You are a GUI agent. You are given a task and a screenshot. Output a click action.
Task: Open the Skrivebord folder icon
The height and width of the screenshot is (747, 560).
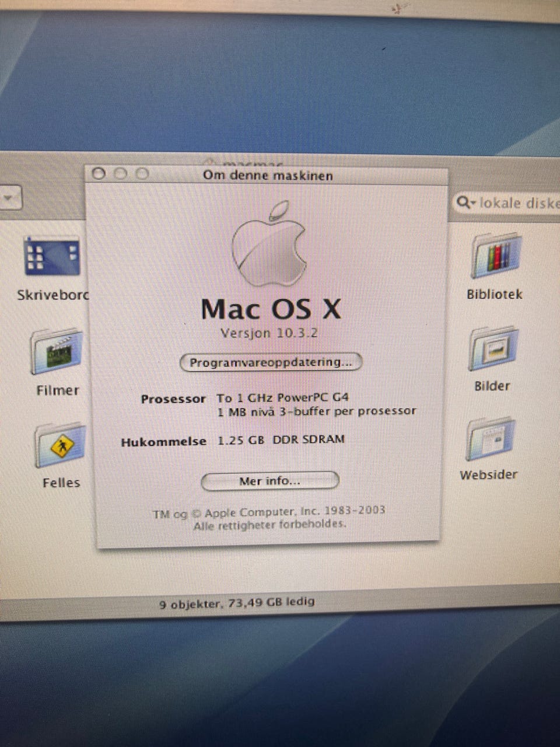(52, 257)
